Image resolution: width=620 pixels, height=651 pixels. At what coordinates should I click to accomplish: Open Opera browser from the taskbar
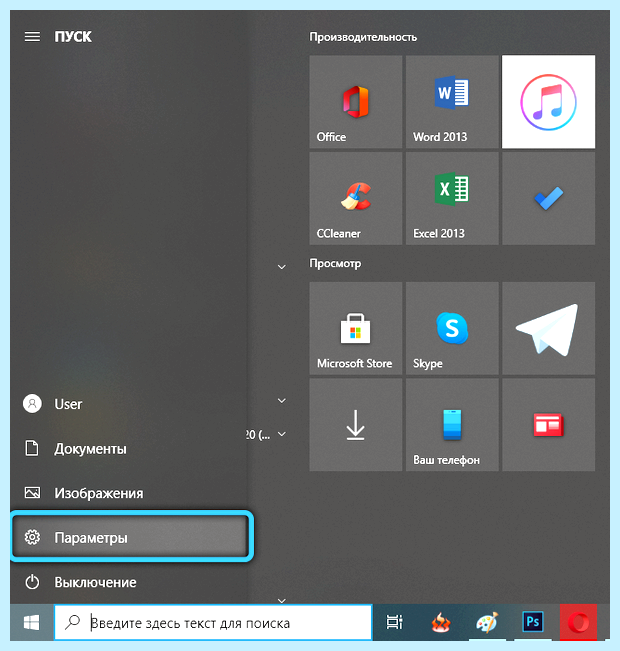pos(578,622)
